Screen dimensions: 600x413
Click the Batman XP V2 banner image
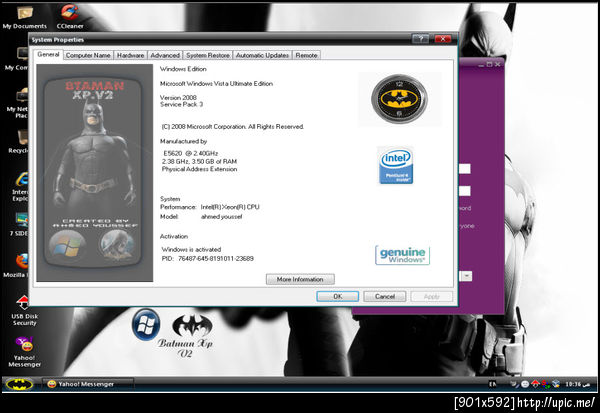(x=95, y=173)
